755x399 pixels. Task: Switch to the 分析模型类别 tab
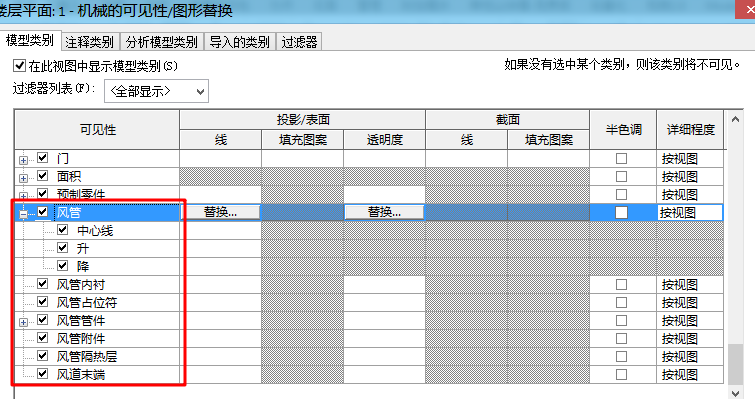coord(162,42)
